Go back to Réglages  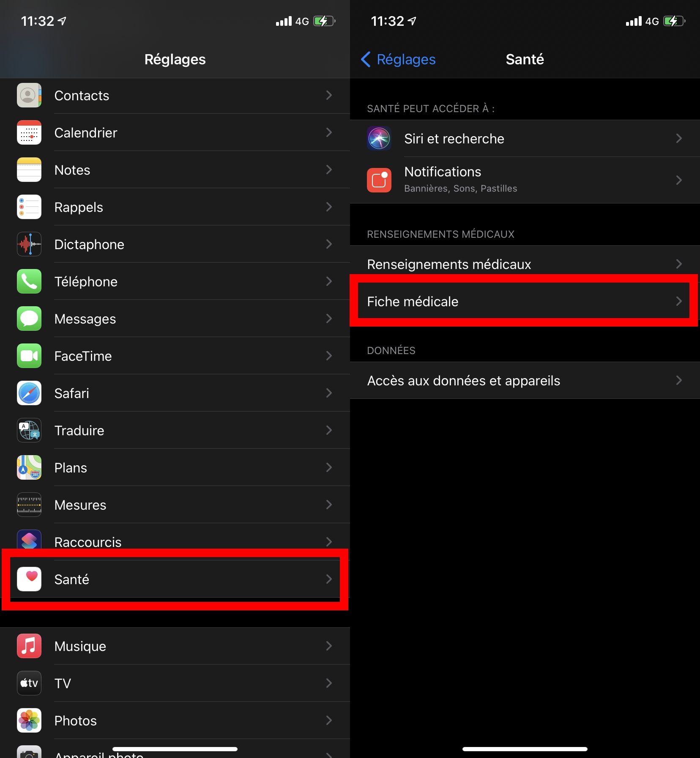coord(398,60)
